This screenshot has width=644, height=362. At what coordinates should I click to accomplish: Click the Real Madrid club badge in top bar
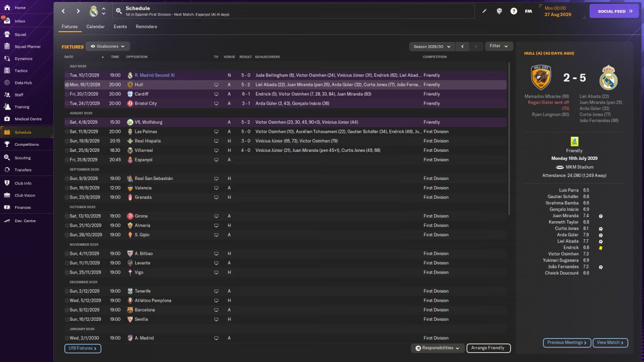tap(94, 11)
